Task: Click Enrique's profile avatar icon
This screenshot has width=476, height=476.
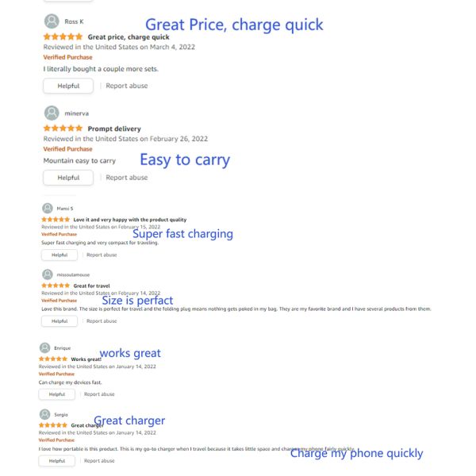Action: click(44, 347)
